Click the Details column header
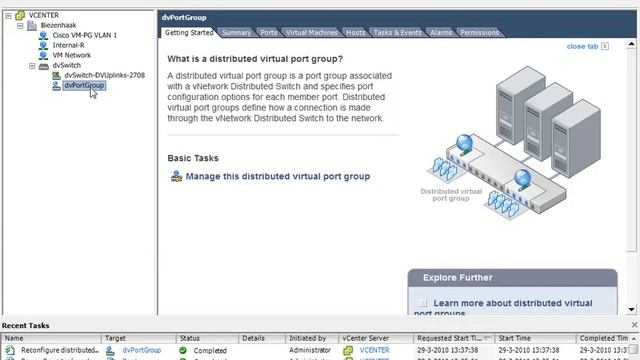The height and width of the screenshot is (360, 640). [x=262, y=338]
